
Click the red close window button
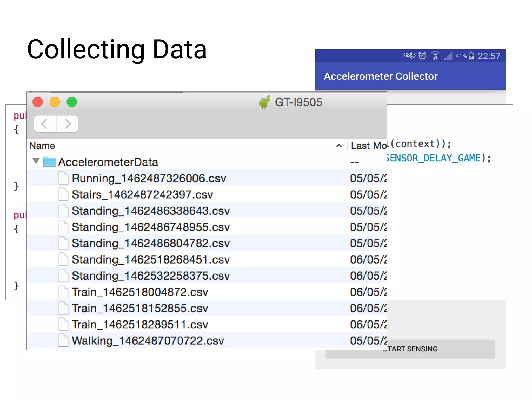tap(38, 102)
